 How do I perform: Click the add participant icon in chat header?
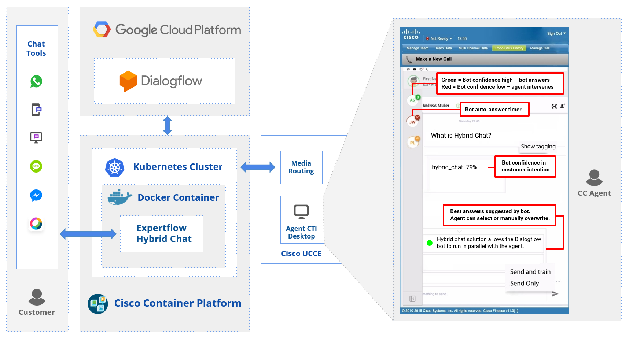pos(563,106)
